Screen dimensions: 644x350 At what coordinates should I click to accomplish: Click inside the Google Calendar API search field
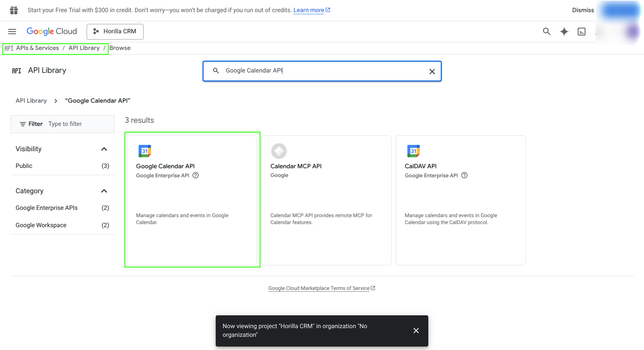[322, 71]
